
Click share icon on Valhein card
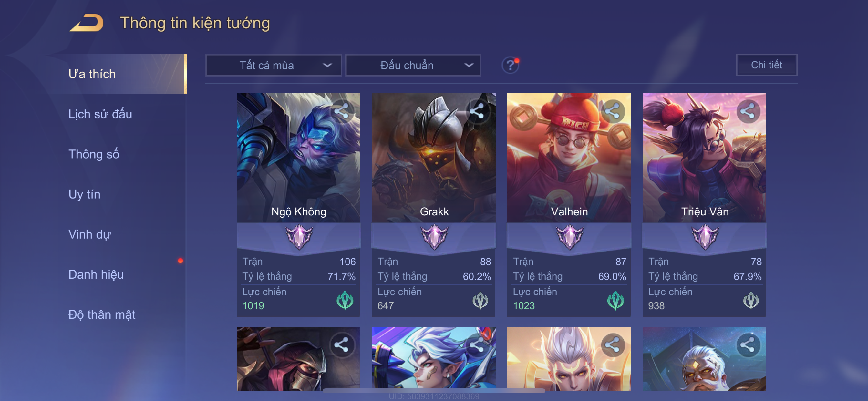click(x=612, y=111)
